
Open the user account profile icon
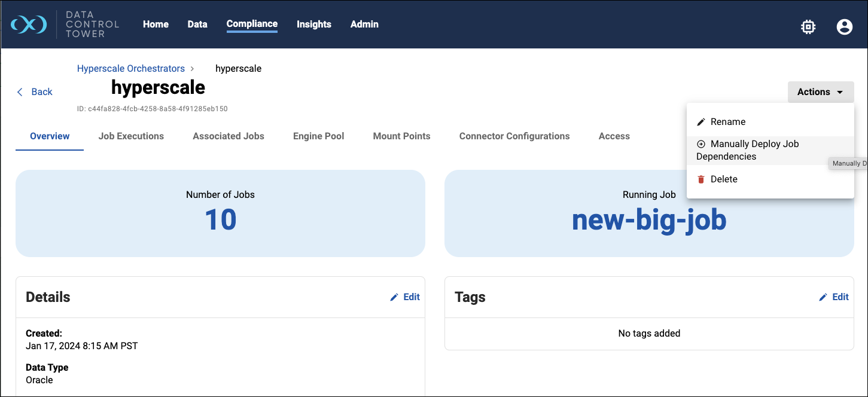point(844,26)
